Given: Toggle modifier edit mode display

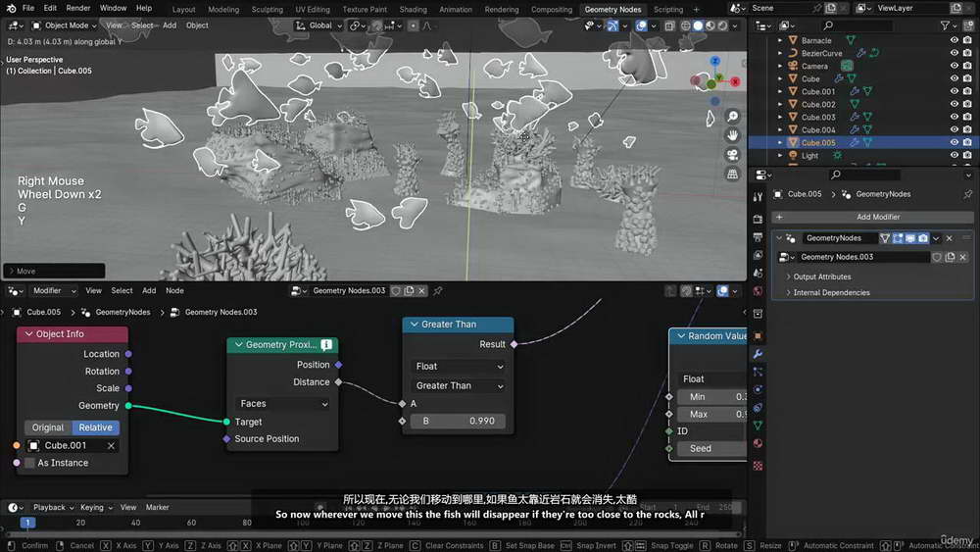Looking at the screenshot, I should (898, 238).
